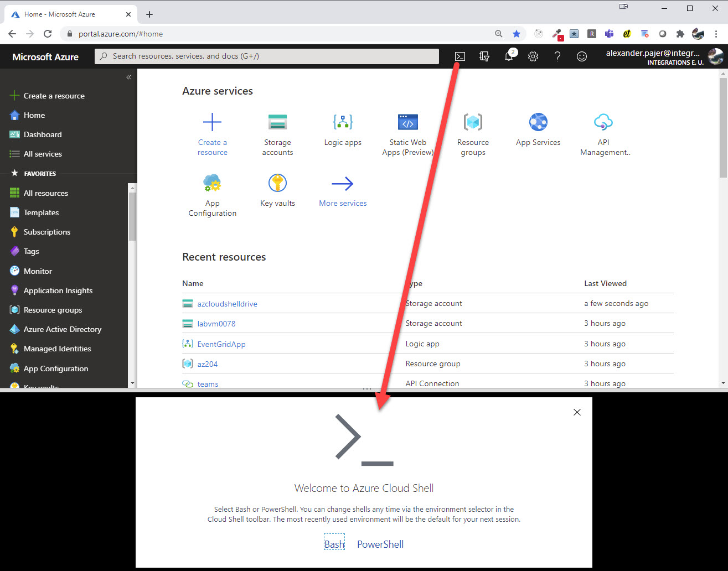The width and height of the screenshot is (728, 571).
Task: Click the Name column header
Action: pyautogui.click(x=193, y=283)
